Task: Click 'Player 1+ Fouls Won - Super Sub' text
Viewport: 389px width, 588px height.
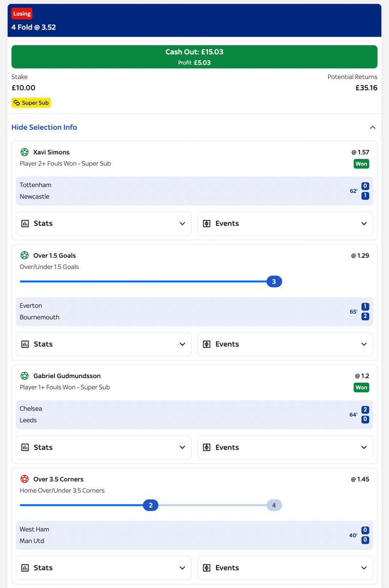Action: (x=65, y=388)
